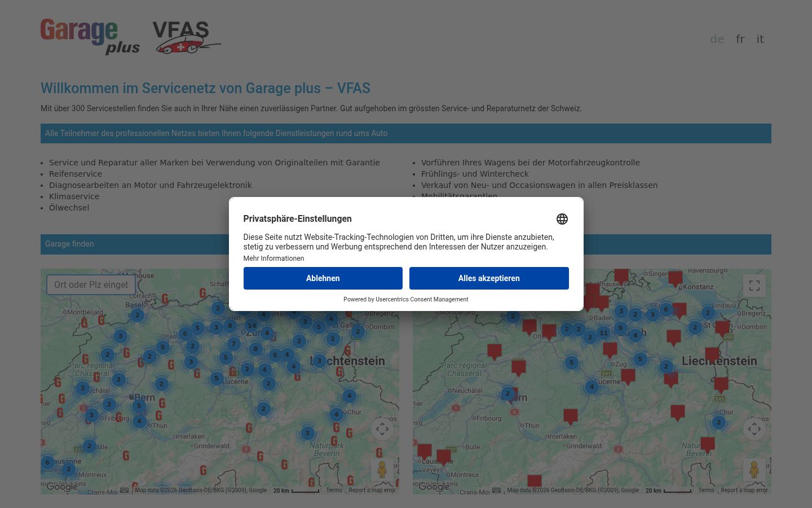The image size is (812, 508).
Task: Click the Google logo on the right map
Action: tap(434, 487)
